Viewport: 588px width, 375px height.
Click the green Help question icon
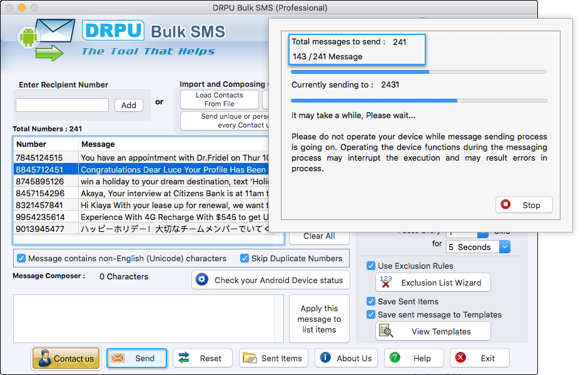(x=395, y=357)
